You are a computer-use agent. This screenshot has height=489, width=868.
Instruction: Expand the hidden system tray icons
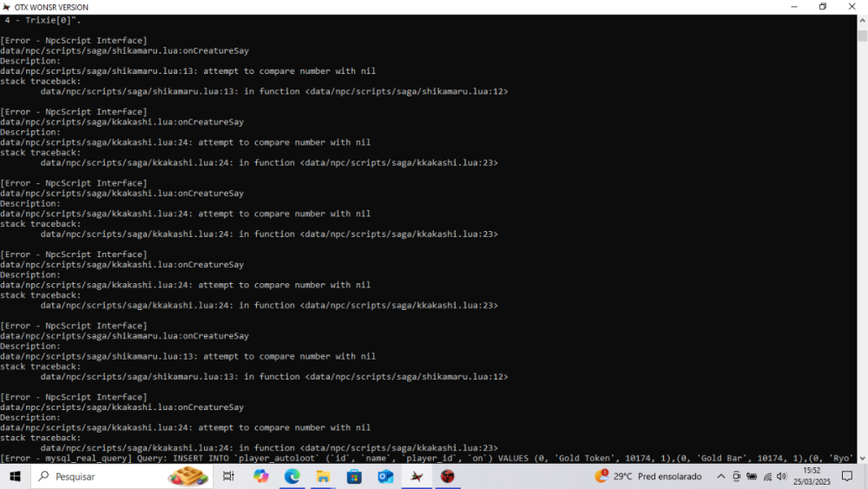point(720,476)
